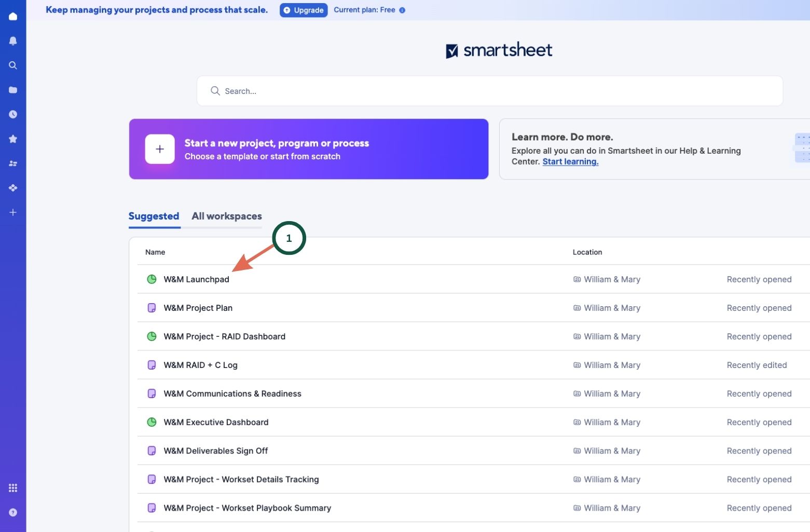This screenshot has width=810, height=532.
Task: Click William & Mary location in W&M Project Plan row
Action: pyautogui.click(x=607, y=308)
